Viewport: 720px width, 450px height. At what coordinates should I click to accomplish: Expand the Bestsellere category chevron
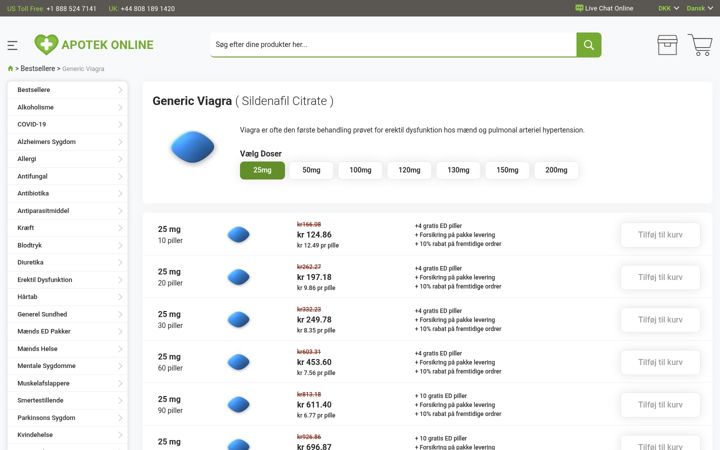pyautogui.click(x=120, y=90)
